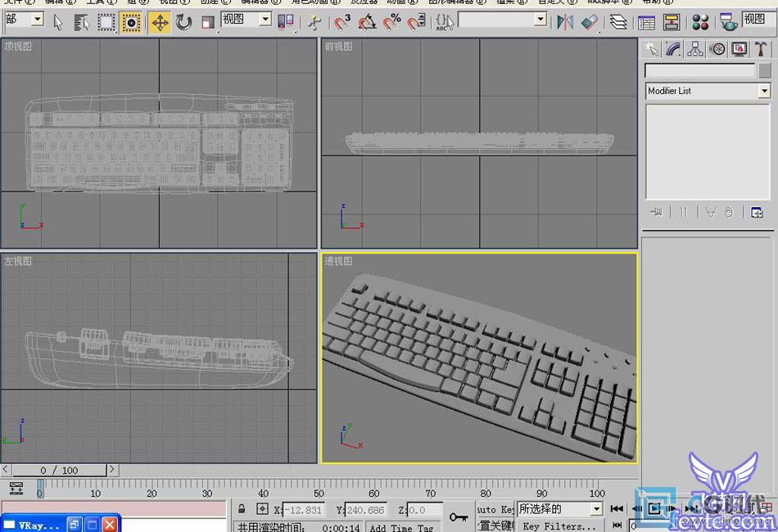Image resolution: width=778 pixels, height=532 pixels.
Task: Click the X coordinate field
Action: [303, 510]
